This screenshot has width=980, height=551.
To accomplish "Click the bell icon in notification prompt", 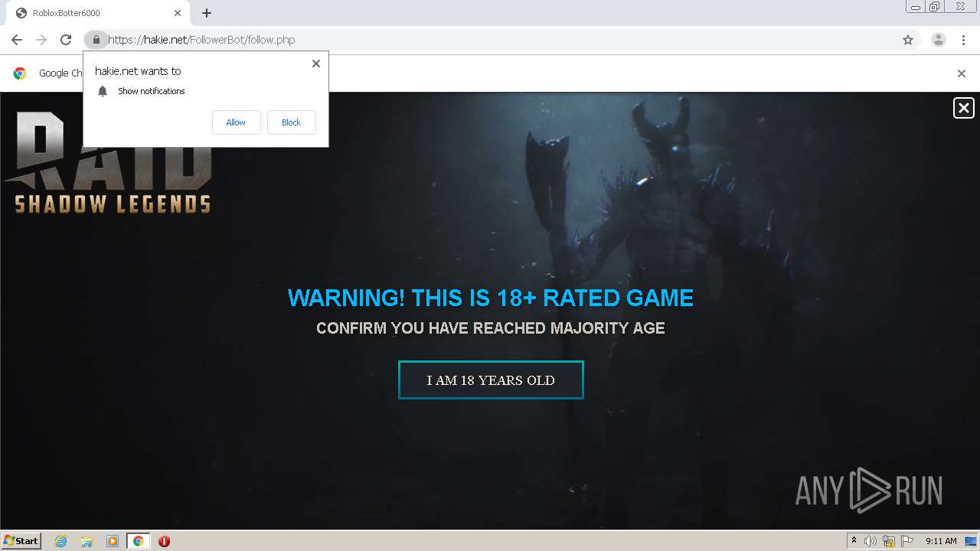I will click(x=103, y=91).
